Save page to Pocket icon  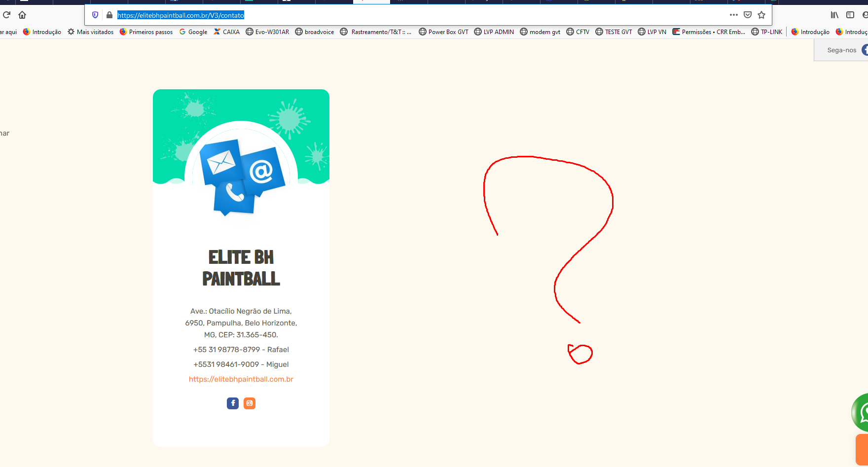point(748,15)
